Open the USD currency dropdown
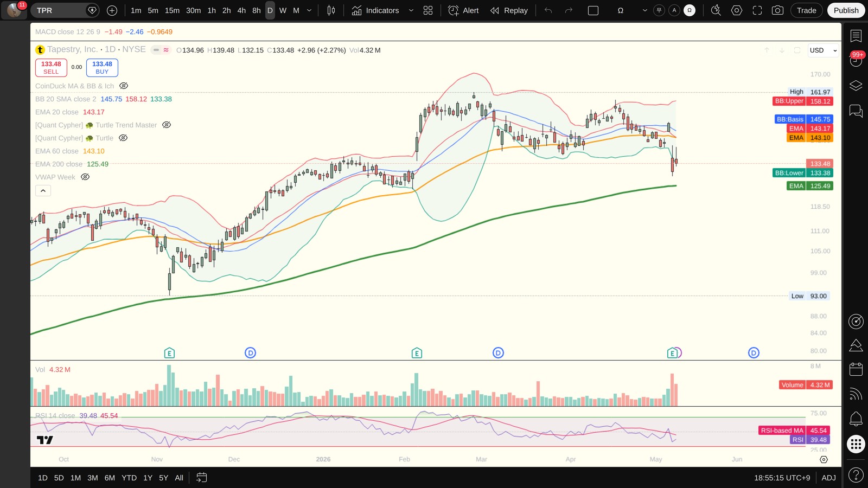 coord(824,50)
